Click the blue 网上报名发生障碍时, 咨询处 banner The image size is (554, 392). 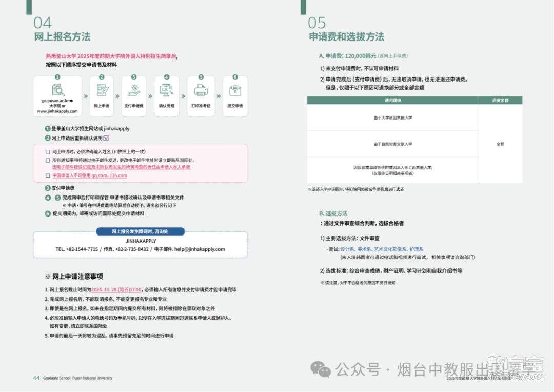click(x=140, y=231)
